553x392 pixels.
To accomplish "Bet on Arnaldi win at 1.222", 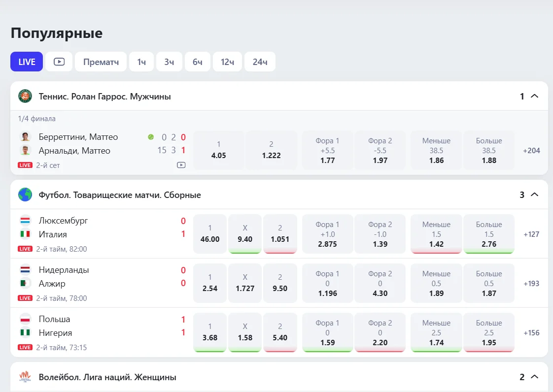I will tap(271, 150).
